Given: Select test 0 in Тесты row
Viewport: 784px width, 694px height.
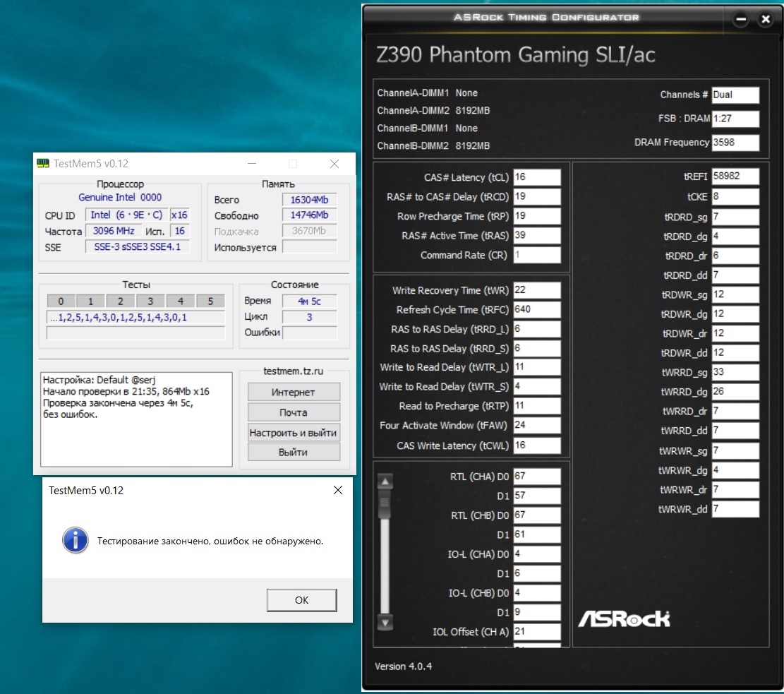Looking at the screenshot, I should click(x=61, y=301).
